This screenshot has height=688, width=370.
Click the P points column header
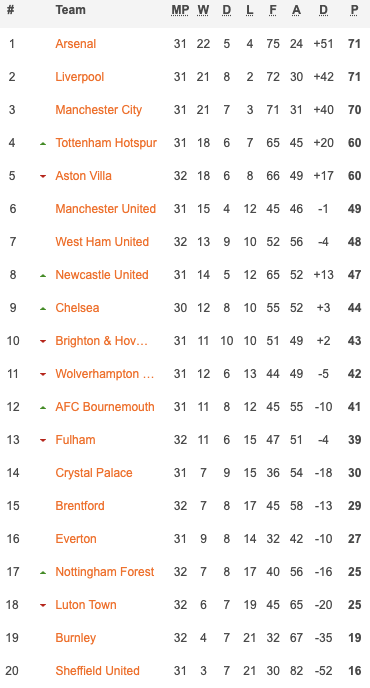(x=354, y=10)
